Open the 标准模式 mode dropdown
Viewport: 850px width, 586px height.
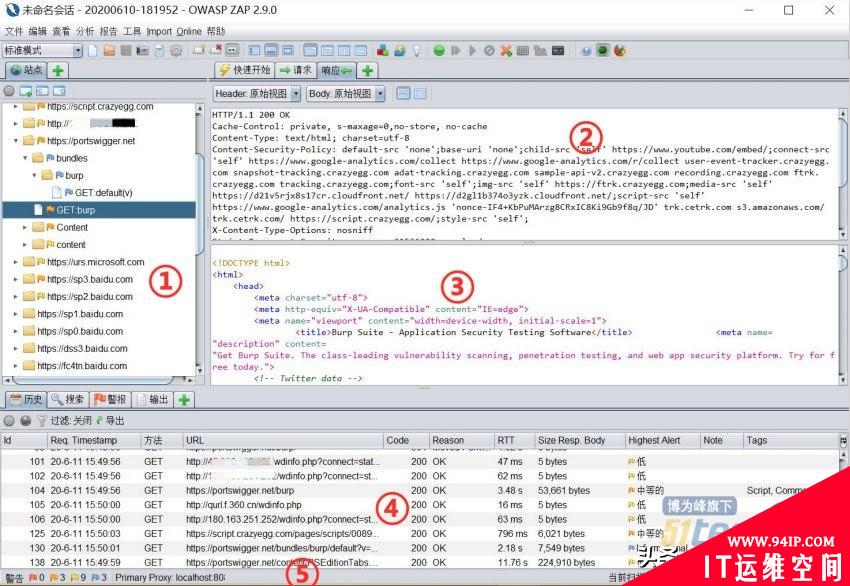(42, 50)
